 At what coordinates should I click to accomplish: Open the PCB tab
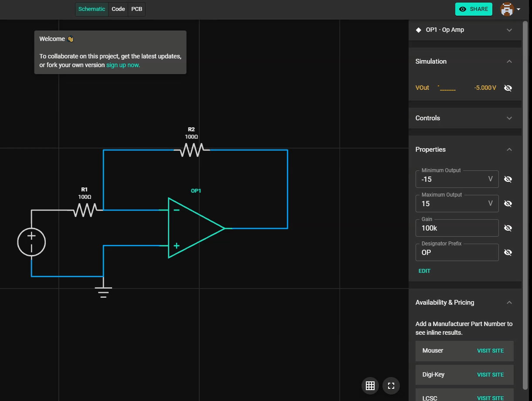point(136,9)
